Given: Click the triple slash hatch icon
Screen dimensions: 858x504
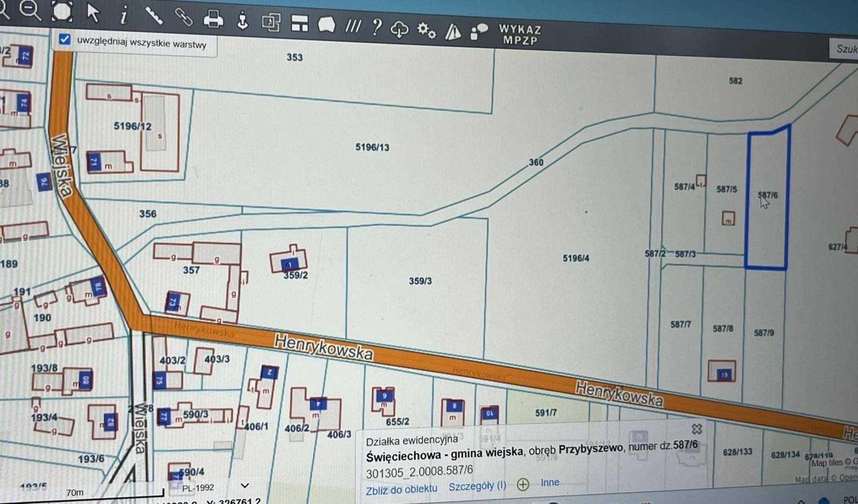Looking at the screenshot, I should pyautogui.click(x=352, y=26).
